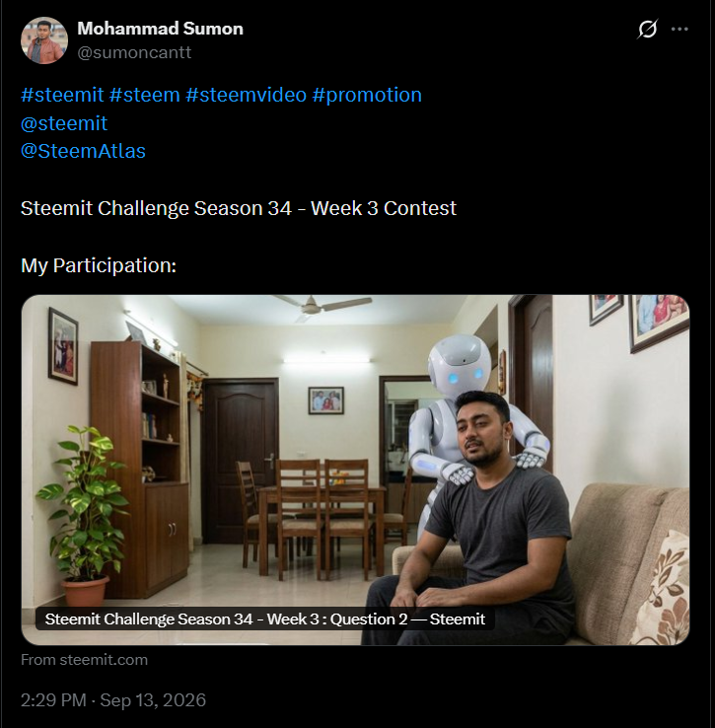Open the three-dot more options menu

(x=679, y=29)
